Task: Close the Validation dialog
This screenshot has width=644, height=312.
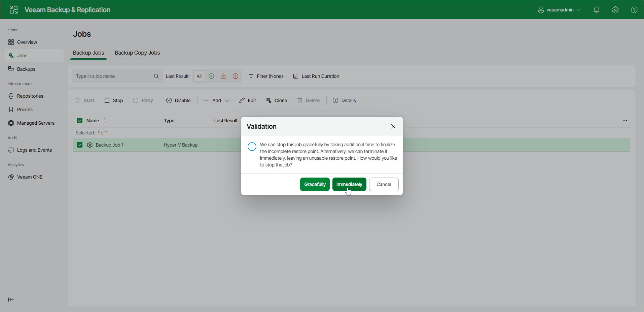Action: [393, 126]
